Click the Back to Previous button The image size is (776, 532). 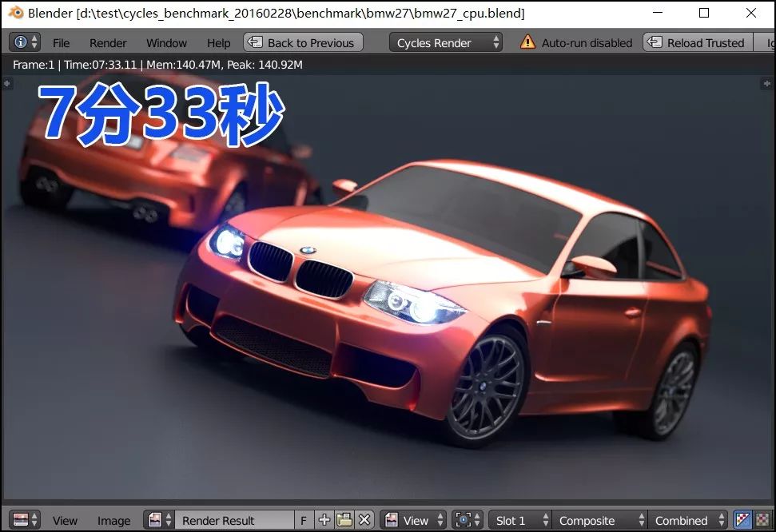click(x=302, y=42)
